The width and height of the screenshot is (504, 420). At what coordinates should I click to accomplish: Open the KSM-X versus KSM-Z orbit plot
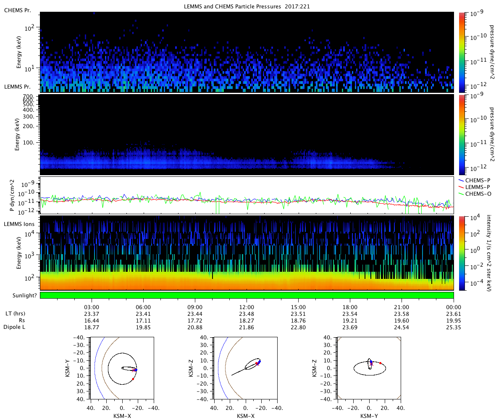click(x=245, y=368)
